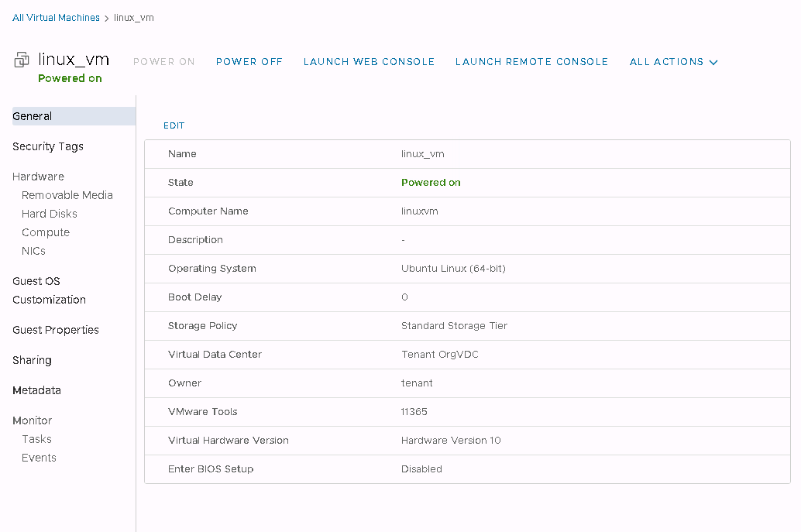This screenshot has width=801, height=532.
Task: Open Guest OS Customization page
Action: pyautogui.click(x=49, y=290)
